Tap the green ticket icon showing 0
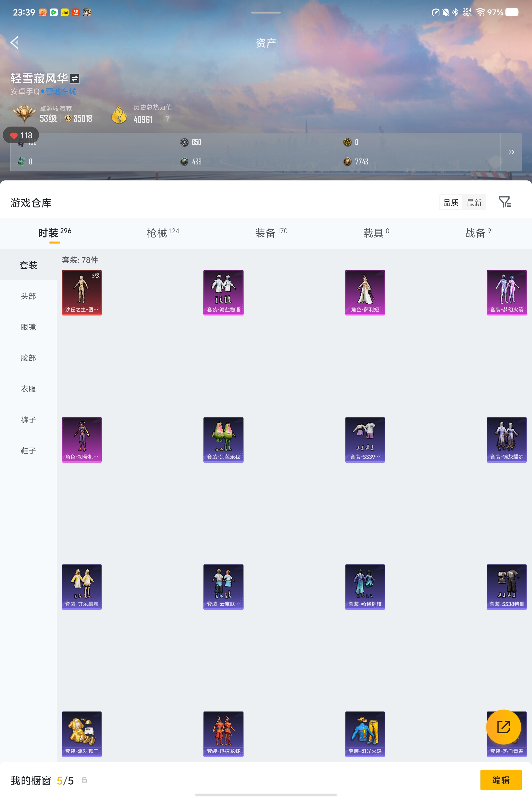The width and height of the screenshot is (532, 798). pos(21,162)
